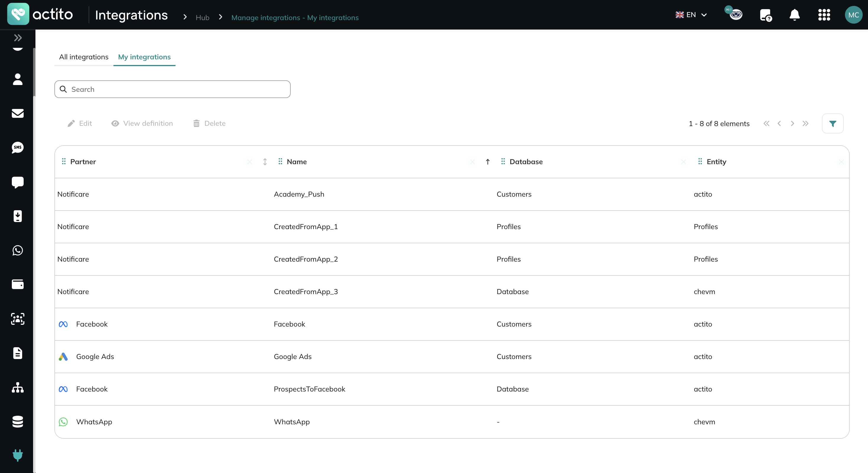
Task: Go to last page with double right chevron
Action: (805, 123)
